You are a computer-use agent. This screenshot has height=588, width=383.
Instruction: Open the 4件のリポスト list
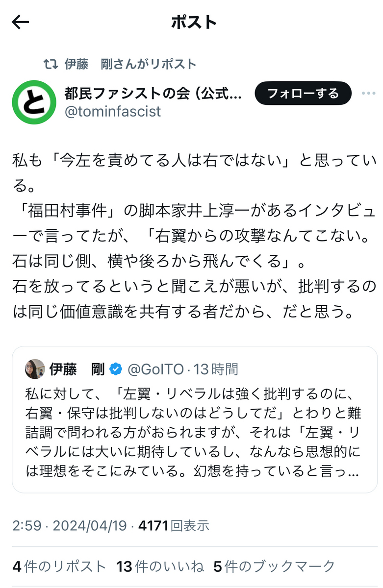pyautogui.click(x=59, y=566)
